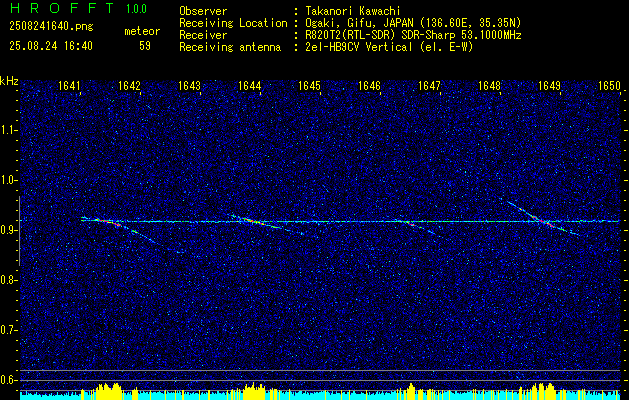Click the 1644 time marker

point(250,86)
